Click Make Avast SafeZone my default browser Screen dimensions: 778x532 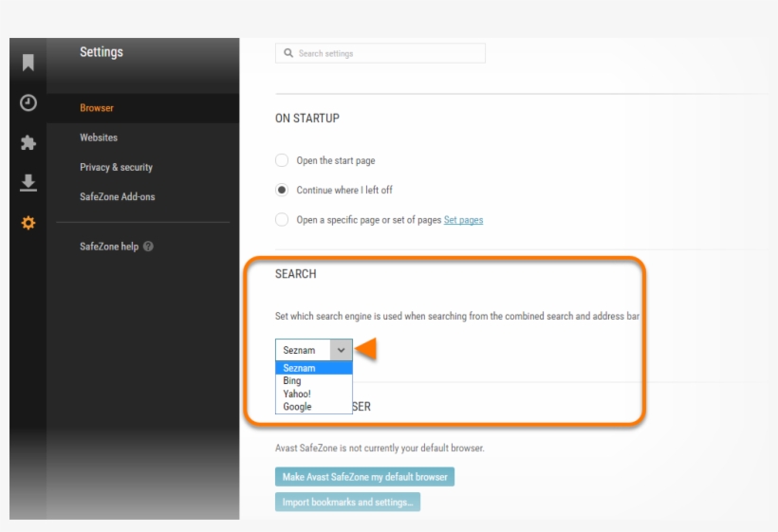click(364, 477)
